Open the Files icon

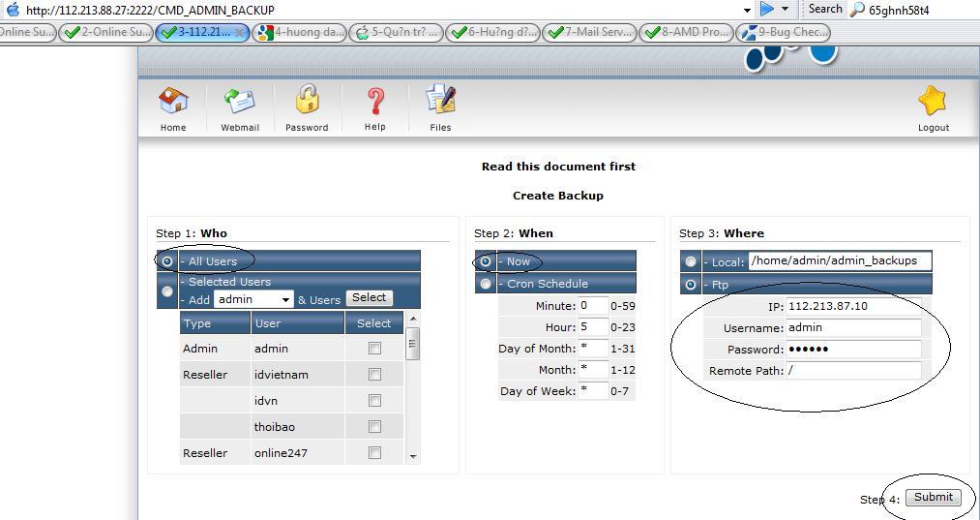[440, 102]
